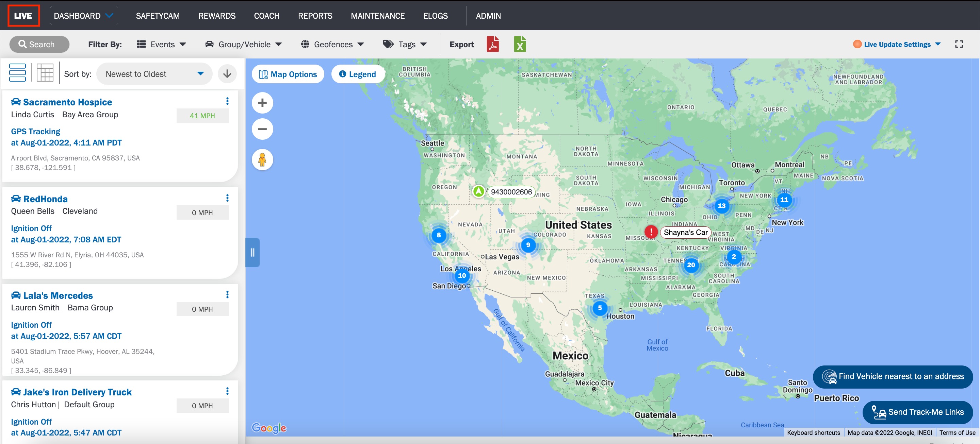Open the Admin tab

tap(488, 16)
